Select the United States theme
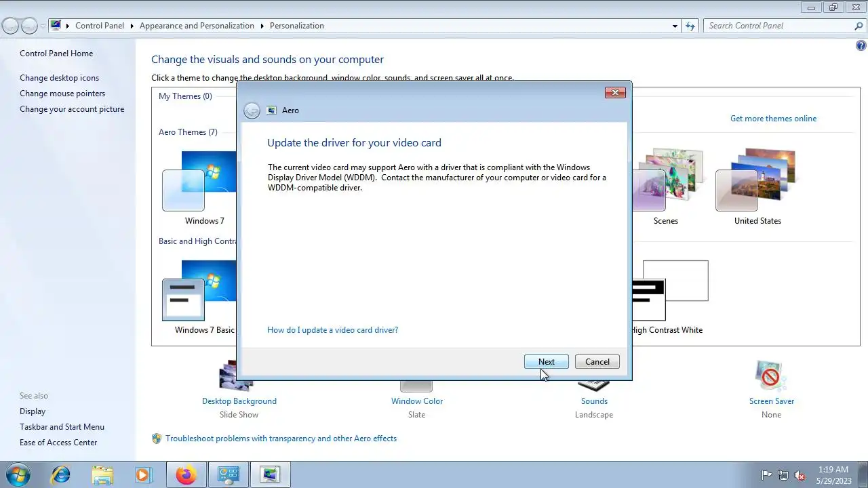 (757, 187)
